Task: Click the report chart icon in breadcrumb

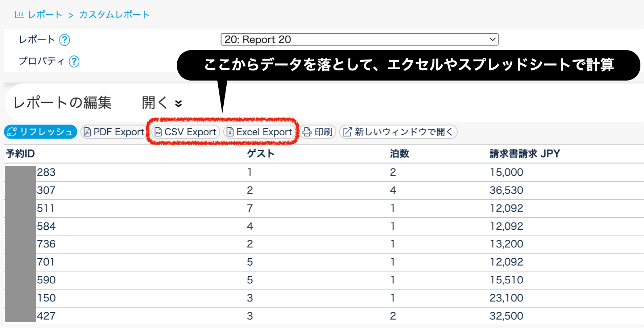Action: [x=19, y=15]
